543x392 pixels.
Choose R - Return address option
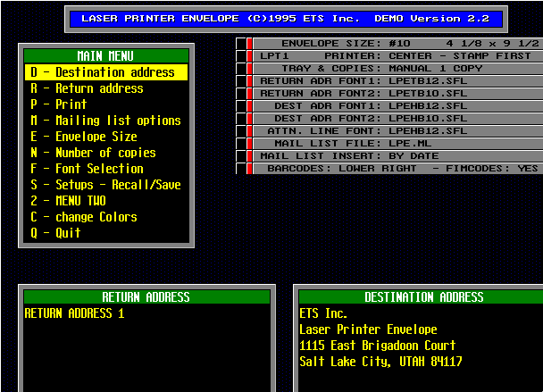coord(106,88)
